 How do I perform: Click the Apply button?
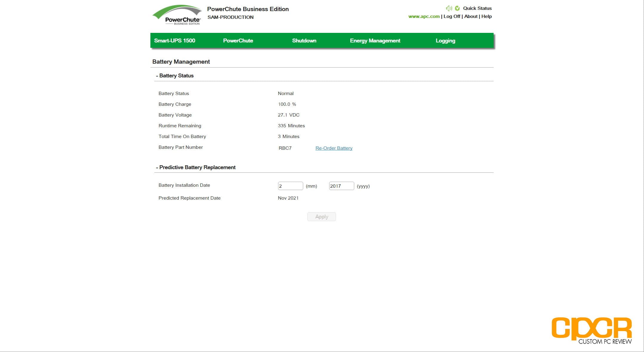322,217
